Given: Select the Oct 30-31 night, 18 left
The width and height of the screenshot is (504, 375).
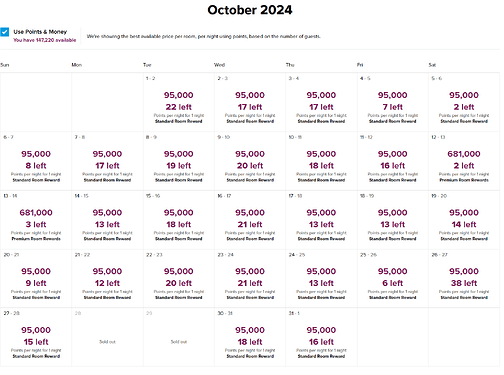Looking at the screenshot, I should 250,337.
